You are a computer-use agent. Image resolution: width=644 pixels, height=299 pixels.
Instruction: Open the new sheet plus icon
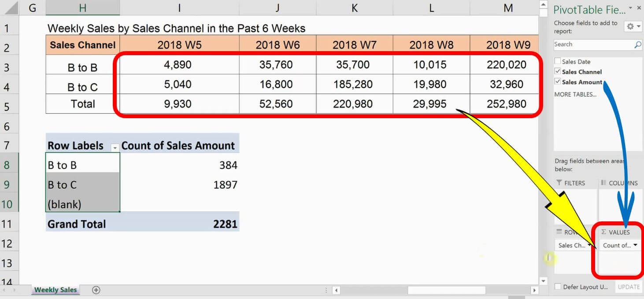click(95, 290)
